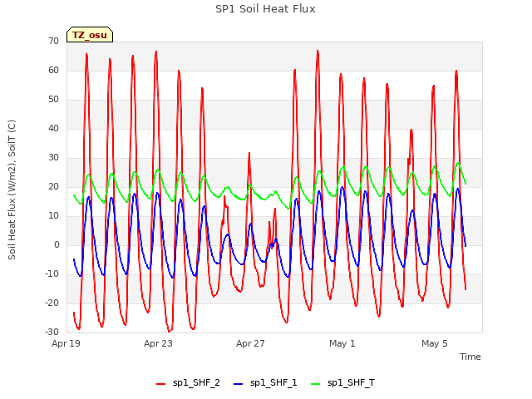The height and width of the screenshot is (399, 532).
Task: Click the 50 y-axis tick label
Action: 53,100
